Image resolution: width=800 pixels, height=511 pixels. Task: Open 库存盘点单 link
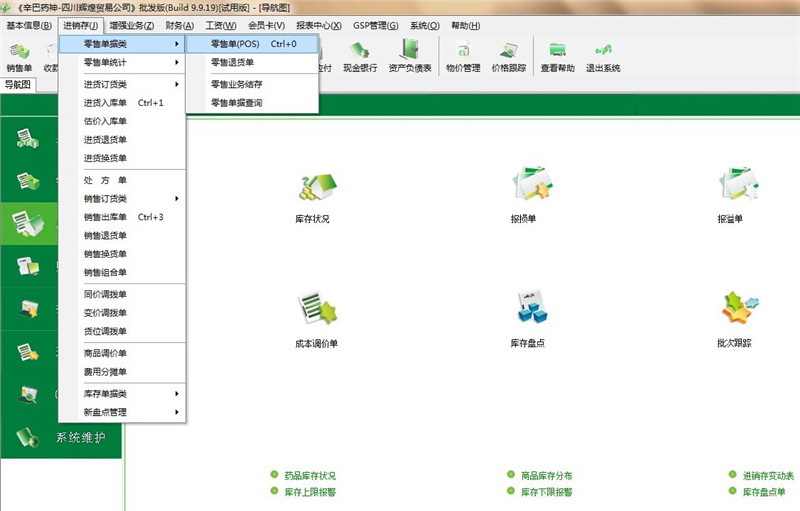pos(764,492)
